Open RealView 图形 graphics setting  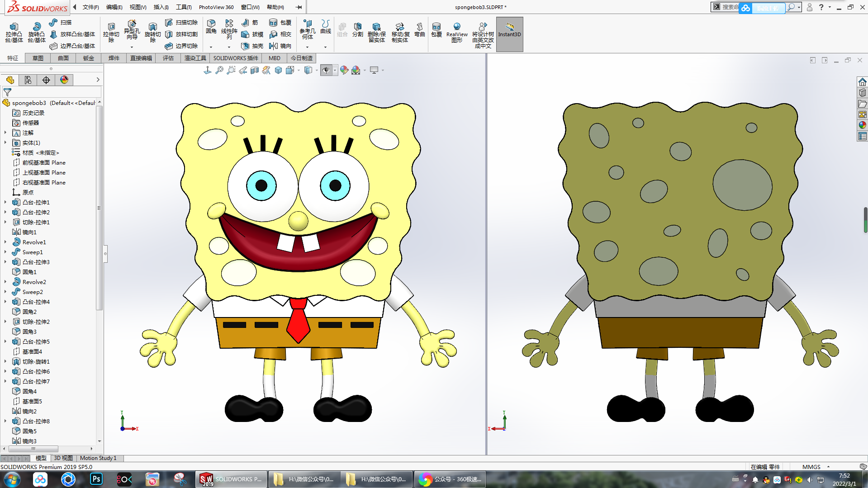457,33
